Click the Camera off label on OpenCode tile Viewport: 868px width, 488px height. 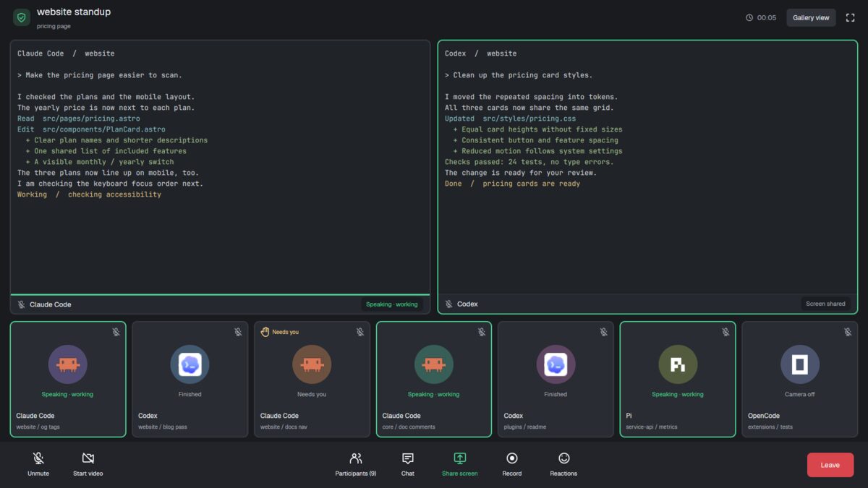(800, 395)
